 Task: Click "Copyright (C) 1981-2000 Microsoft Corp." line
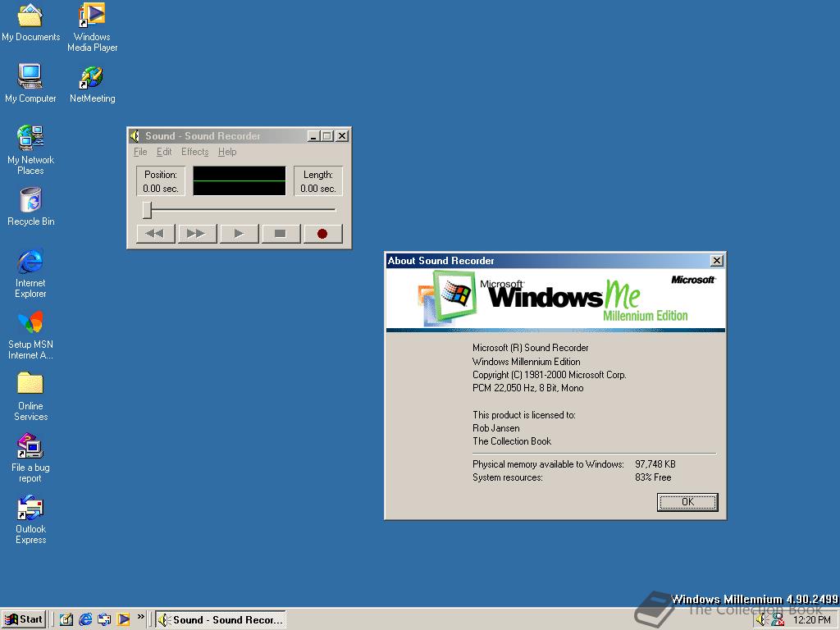click(x=549, y=374)
